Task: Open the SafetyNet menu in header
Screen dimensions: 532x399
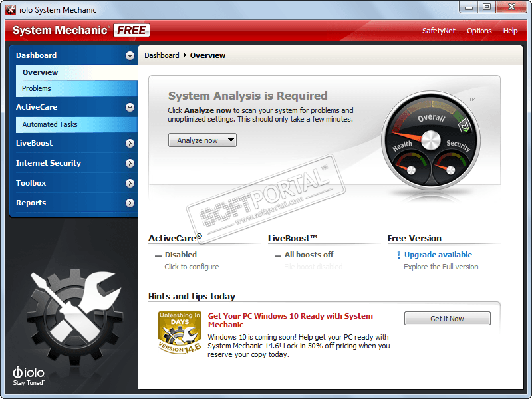Action: click(x=439, y=31)
